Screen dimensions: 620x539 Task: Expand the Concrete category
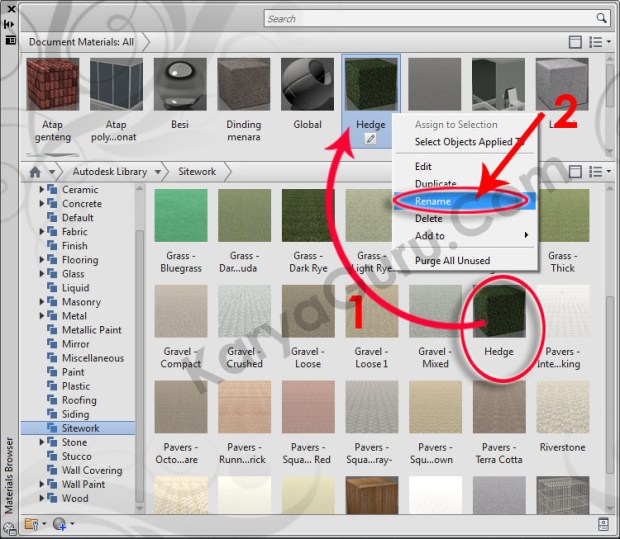42,204
